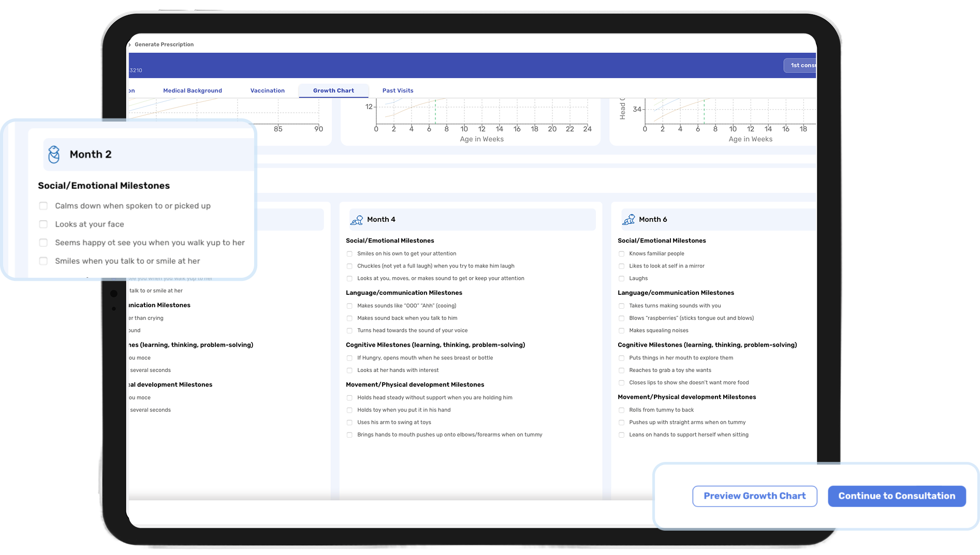Tick 'Smiles on his own' checkbox
Viewport: 980px width, 555px height.
point(349,254)
